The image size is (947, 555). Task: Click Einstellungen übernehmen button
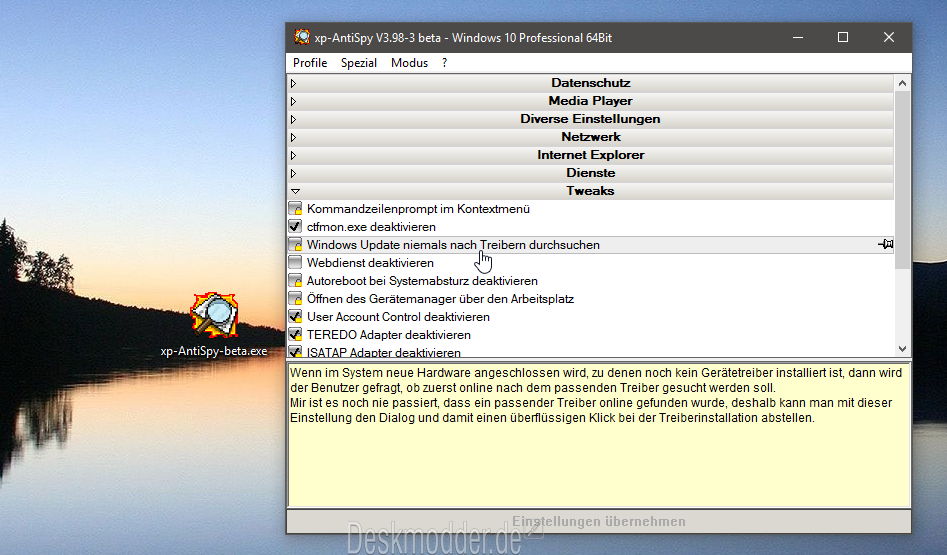(x=599, y=521)
